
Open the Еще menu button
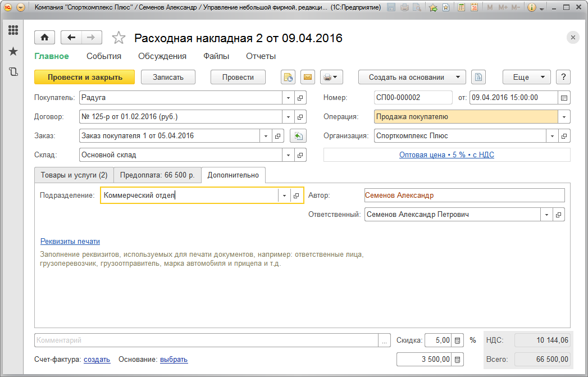tap(526, 77)
